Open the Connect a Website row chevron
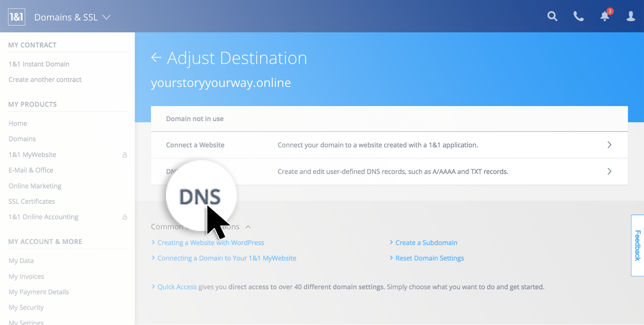Image resolution: width=644 pixels, height=325 pixels. (x=609, y=145)
